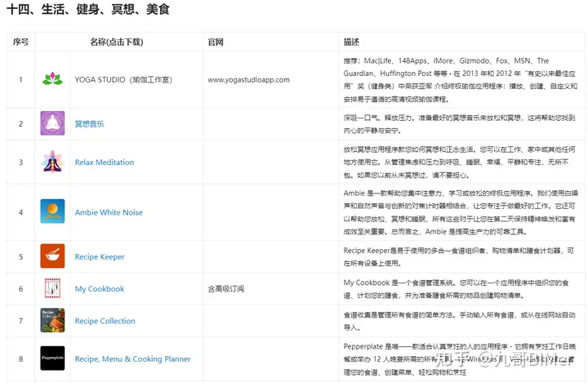588x383 pixels.
Task: Click the heading 十四、生活、健身、冥想、美食
Action: tap(88, 9)
